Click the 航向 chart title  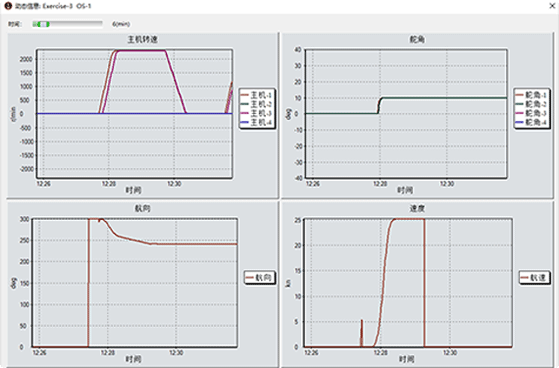point(142,208)
